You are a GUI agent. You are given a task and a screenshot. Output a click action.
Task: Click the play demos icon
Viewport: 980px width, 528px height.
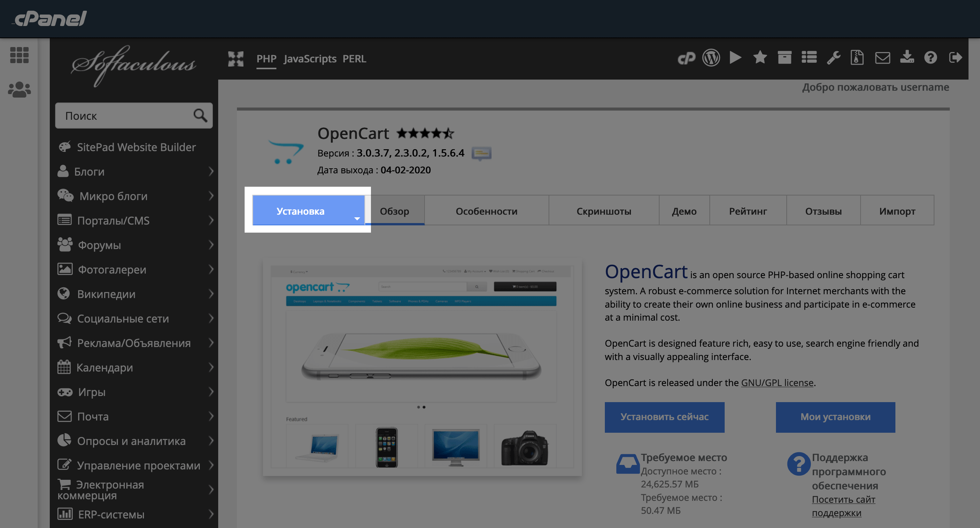[735, 58]
